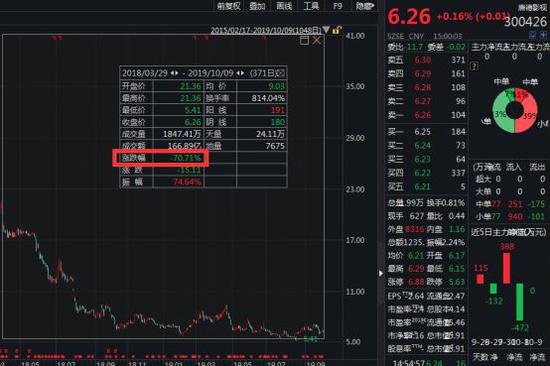Click the 18.11 label on time axis

click(137, 363)
